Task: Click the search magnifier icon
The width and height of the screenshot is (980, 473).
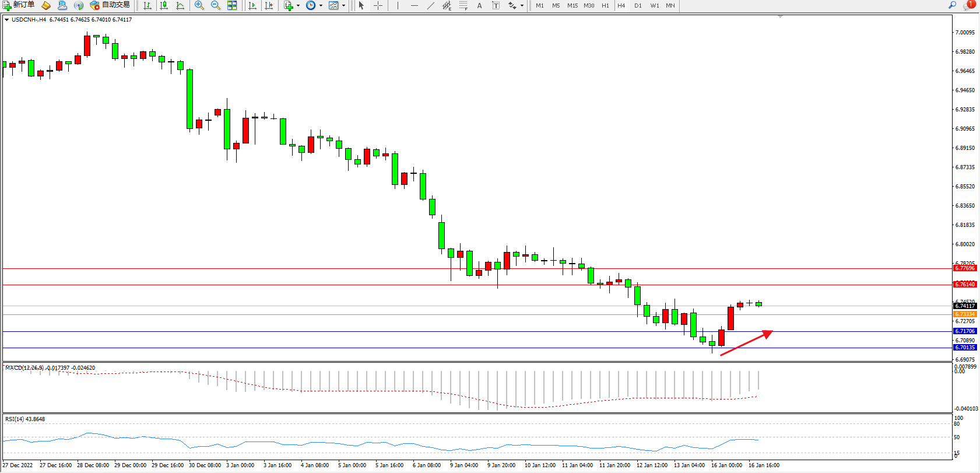Action: 953,5
